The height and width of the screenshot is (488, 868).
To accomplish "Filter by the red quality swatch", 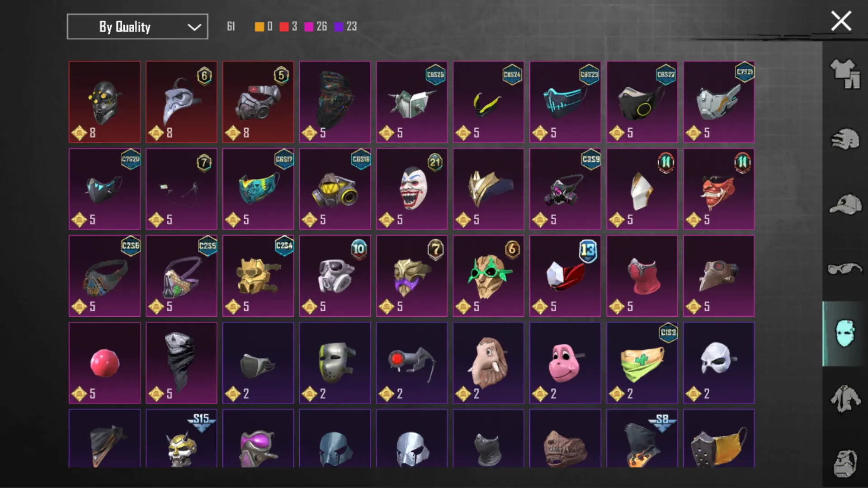I will (284, 27).
